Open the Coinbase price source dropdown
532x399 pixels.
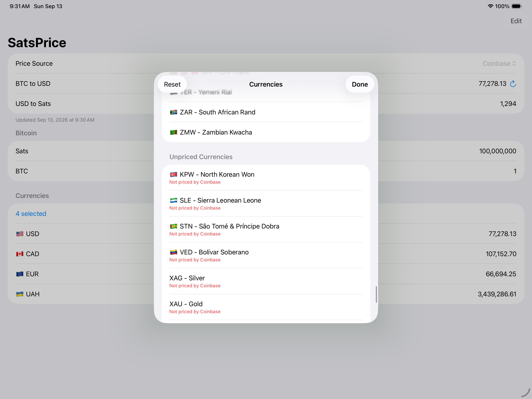(x=499, y=63)
